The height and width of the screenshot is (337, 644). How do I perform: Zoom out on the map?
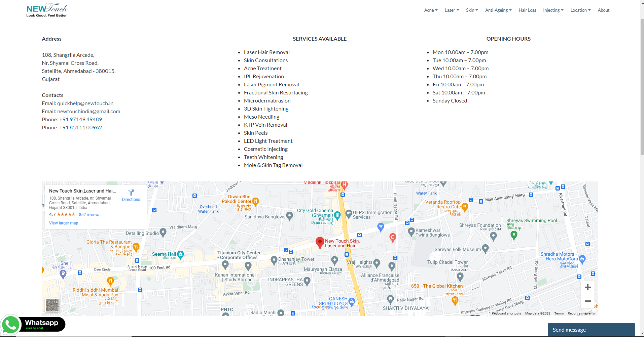(x=587, y=301)
